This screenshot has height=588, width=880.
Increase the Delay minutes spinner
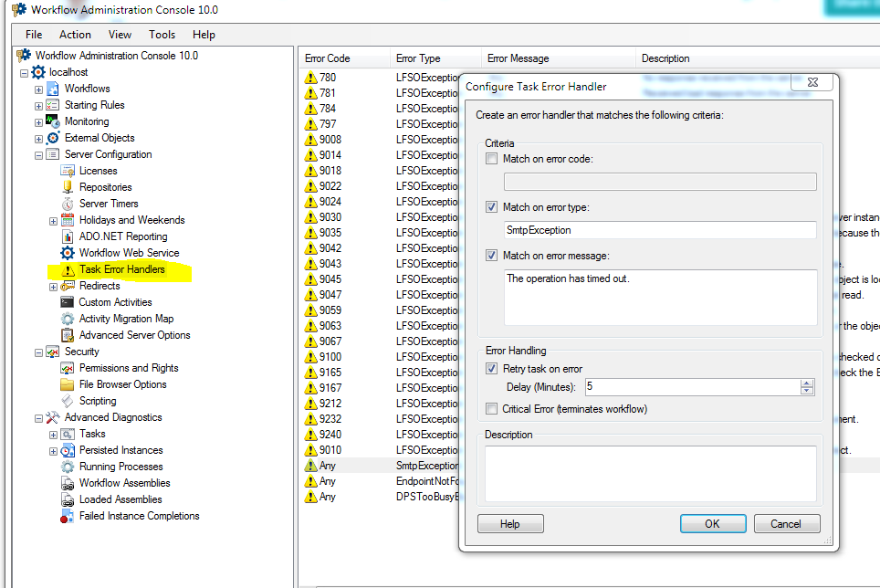[807, 383]
